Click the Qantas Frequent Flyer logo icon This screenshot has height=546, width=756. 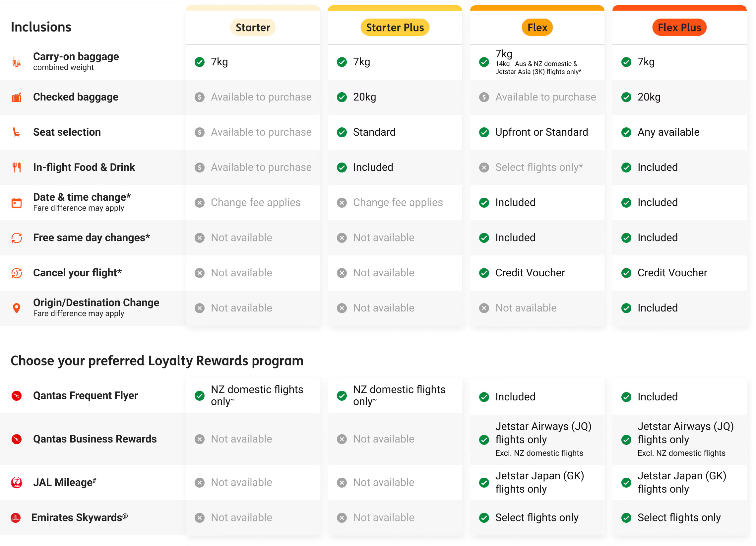pyautogui.click(x=16, y=396)
